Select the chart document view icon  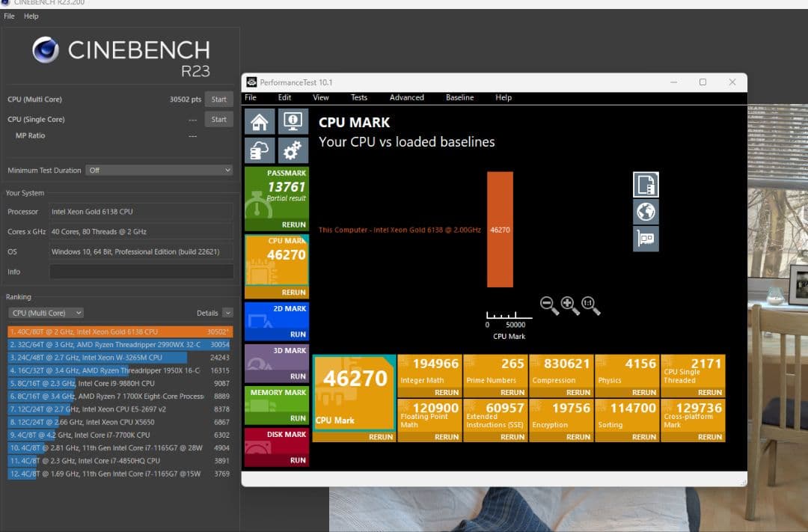click(646, 184)
